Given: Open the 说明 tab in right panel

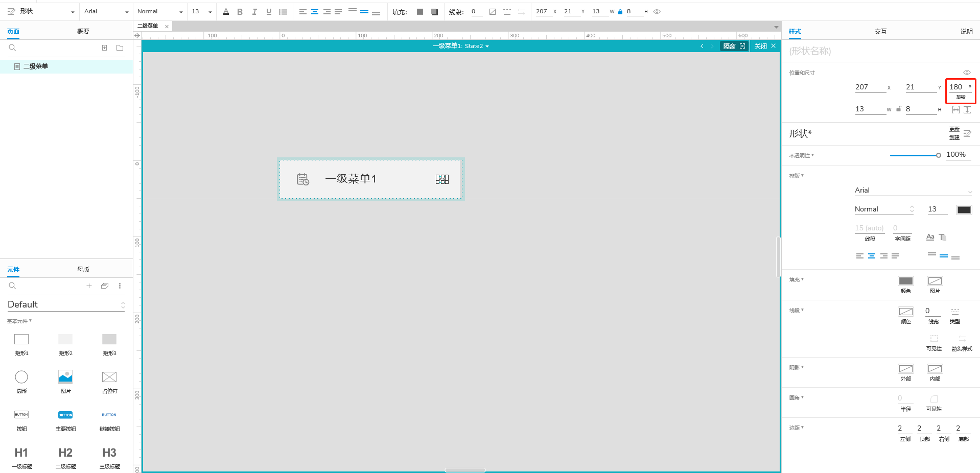Looking at the screenshot, I should point(966,32).
